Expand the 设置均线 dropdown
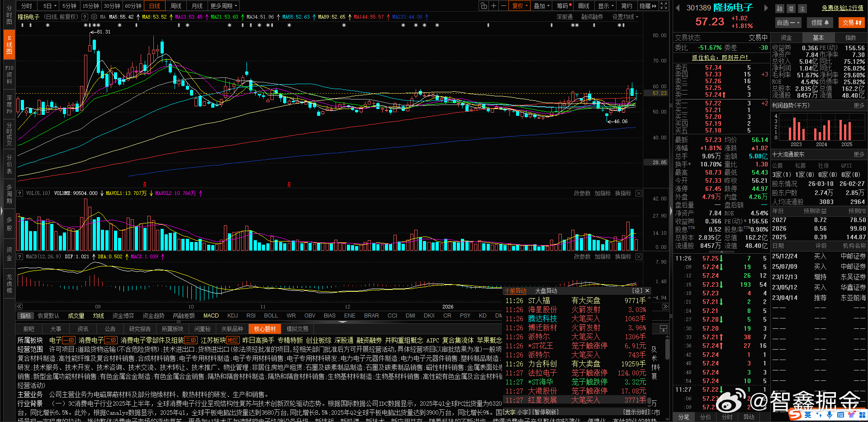 point(625,17)
